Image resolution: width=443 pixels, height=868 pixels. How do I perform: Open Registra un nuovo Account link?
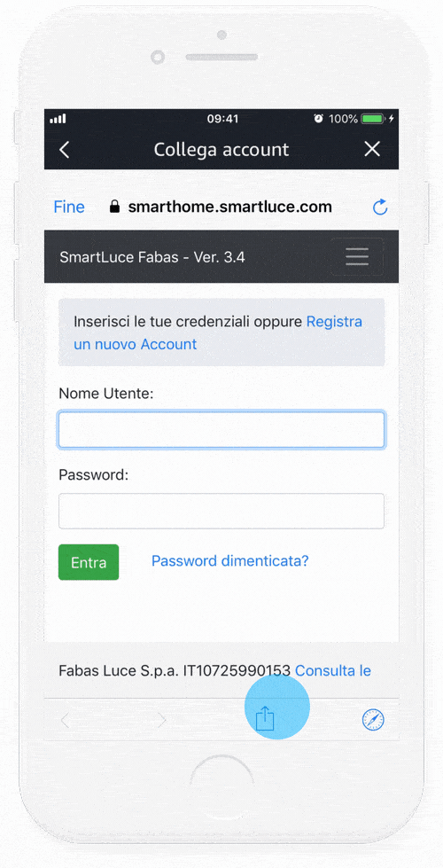218,332
